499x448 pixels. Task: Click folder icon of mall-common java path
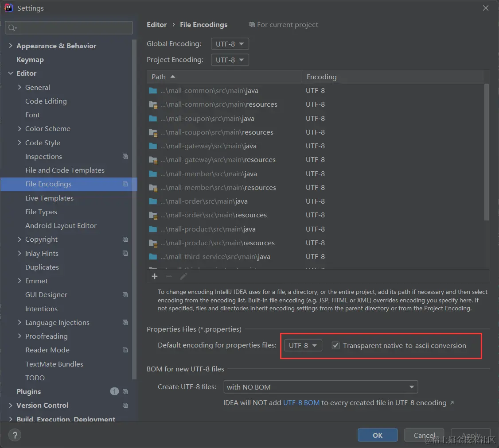(153, 91)
